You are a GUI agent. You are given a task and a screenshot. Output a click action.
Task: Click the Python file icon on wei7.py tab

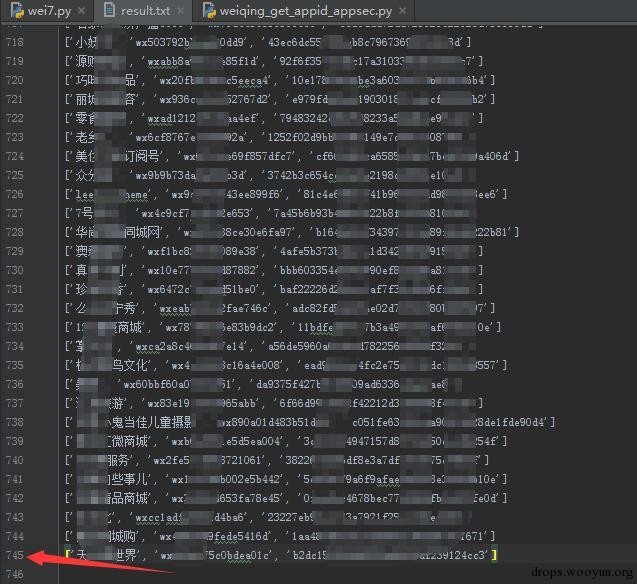point(17,10)
